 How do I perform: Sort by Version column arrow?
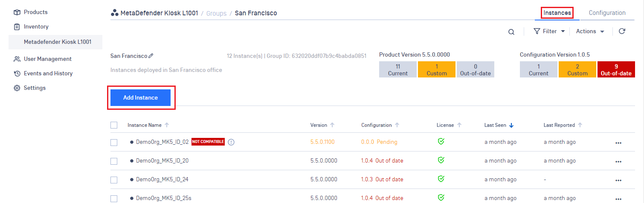click(332, 125)
